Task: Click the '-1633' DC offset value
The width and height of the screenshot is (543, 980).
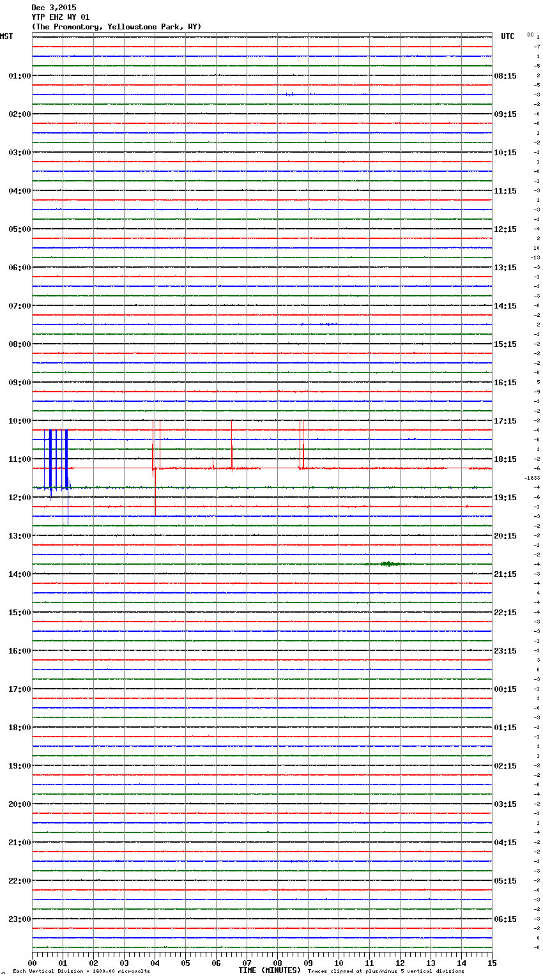Action: [x=532, y=478]
